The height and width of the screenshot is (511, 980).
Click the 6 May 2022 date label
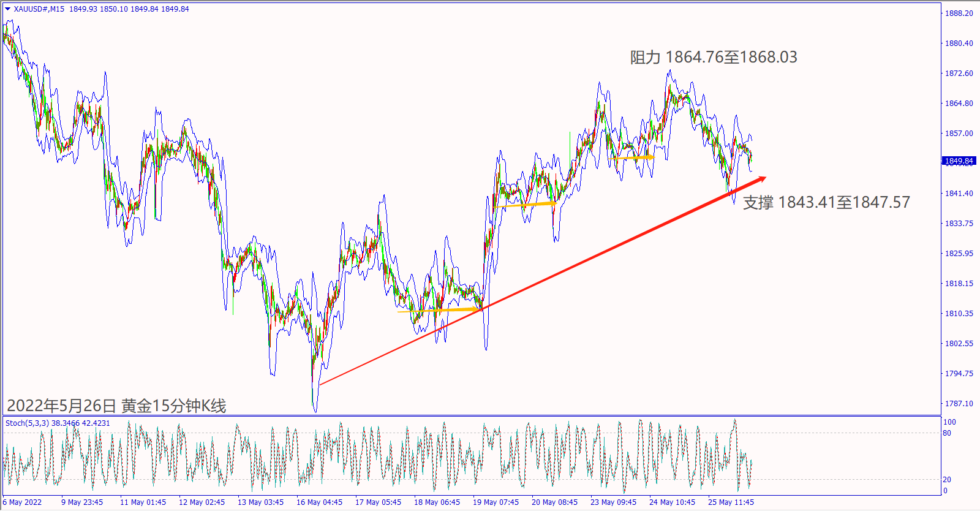click(x=22, y=502)
